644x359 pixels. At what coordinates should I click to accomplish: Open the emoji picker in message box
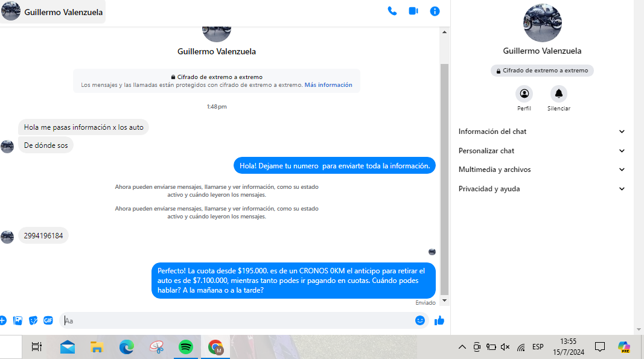click(419, 320)
